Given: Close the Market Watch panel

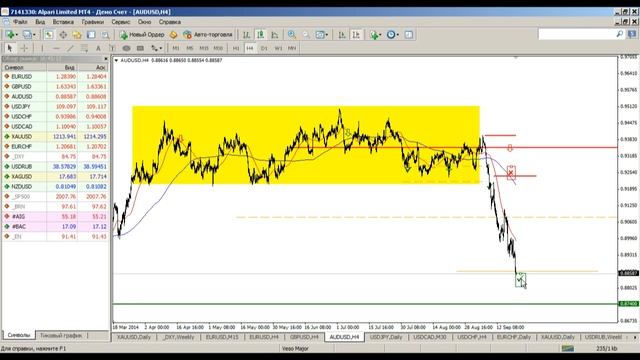Looking at the screenshot, I should 106,59.
